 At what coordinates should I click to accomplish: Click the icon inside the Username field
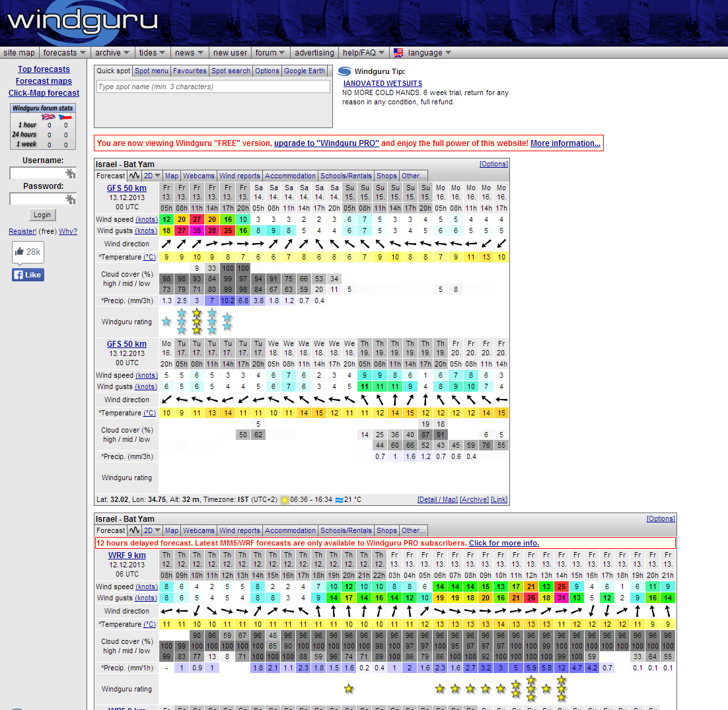[71, 174]
